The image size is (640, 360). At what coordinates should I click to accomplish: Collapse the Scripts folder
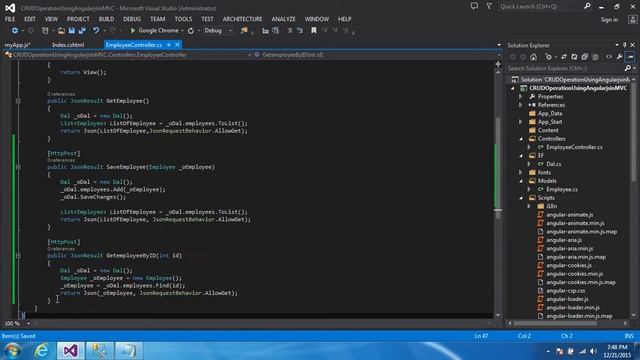(x=521, y=198)
